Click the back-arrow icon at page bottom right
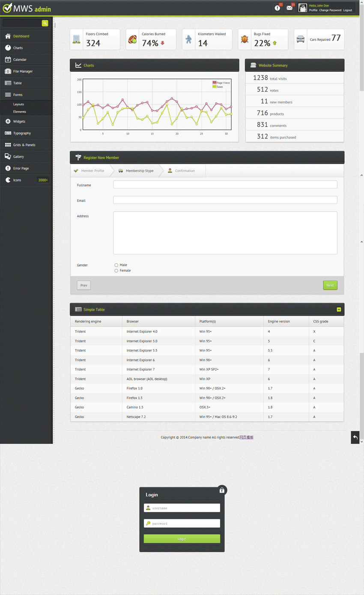The height and width of the screenshot is (595, 364). [355, 437]
